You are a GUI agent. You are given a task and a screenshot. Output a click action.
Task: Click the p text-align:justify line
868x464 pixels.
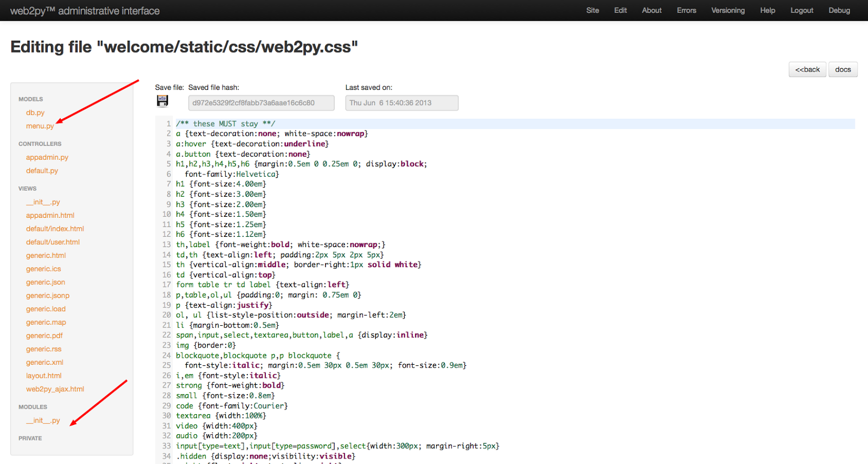click(224, 306)
